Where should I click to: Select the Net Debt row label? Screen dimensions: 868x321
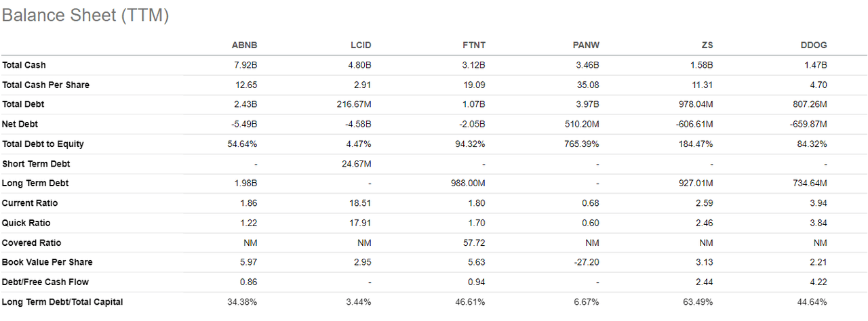[20, 124]
